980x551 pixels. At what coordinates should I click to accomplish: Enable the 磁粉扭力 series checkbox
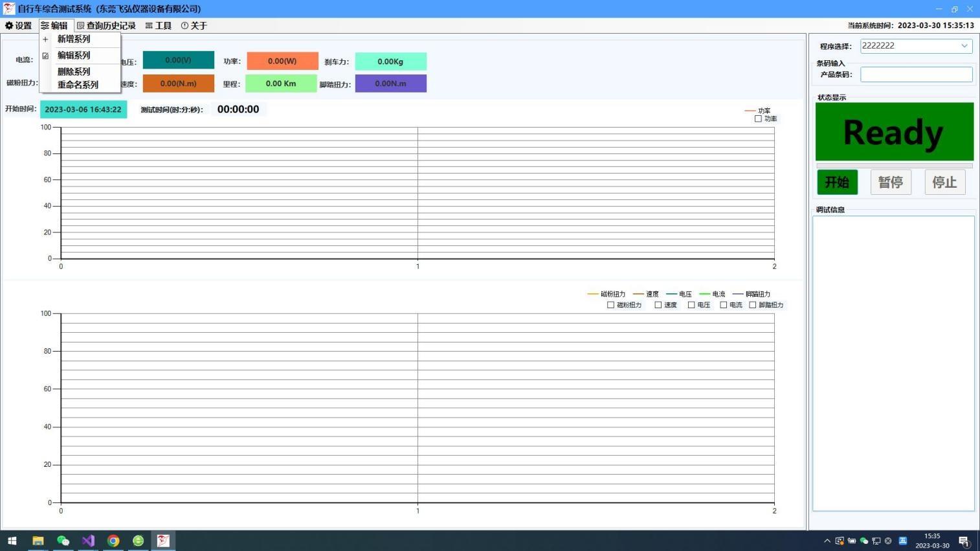coord(610,305)
